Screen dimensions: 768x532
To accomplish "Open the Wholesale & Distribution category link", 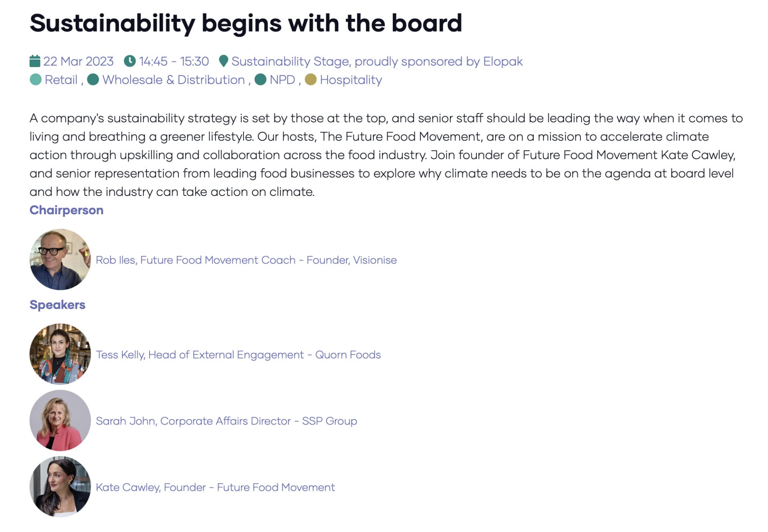I will [174, 80].
